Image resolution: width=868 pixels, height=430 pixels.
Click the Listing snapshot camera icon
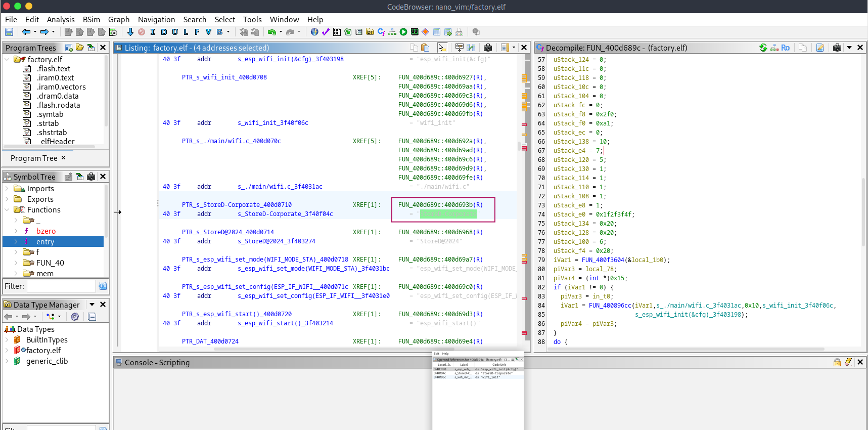pos(488,48)
